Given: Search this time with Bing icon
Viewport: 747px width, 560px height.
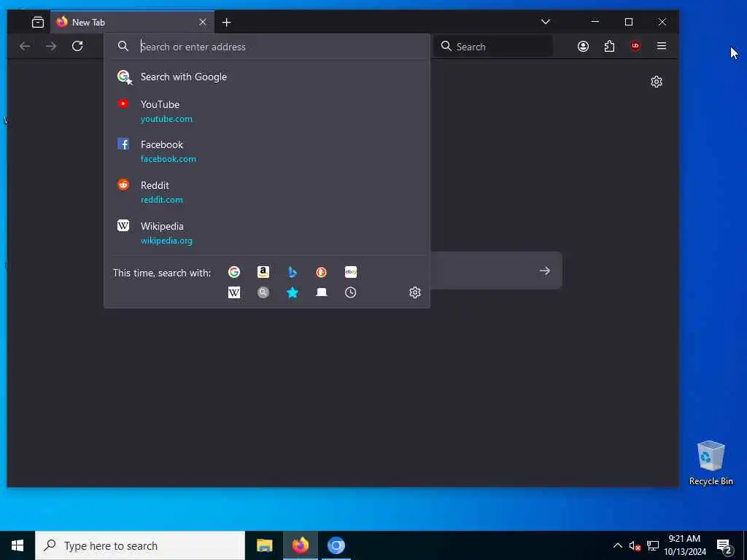Looking at the screenshot, I should coord(293,272).
